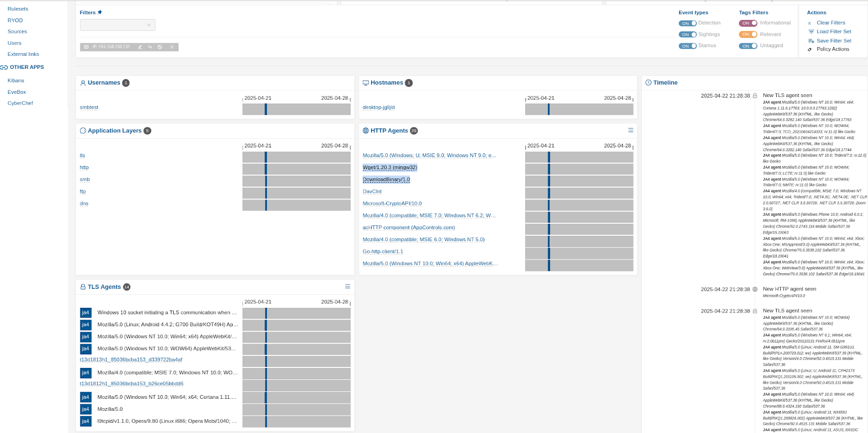Click the first ja4 badge in TLS Agents

click(85, 313)
